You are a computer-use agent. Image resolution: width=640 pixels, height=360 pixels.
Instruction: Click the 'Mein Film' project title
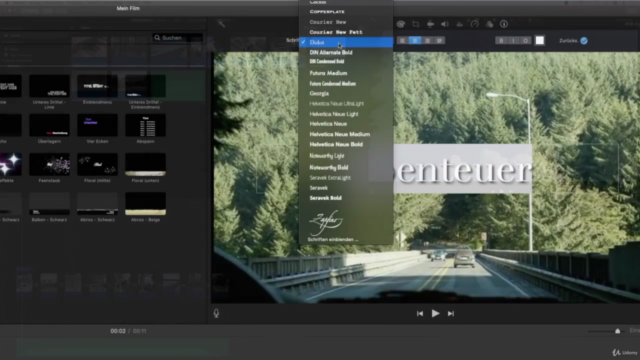(128, 8)
